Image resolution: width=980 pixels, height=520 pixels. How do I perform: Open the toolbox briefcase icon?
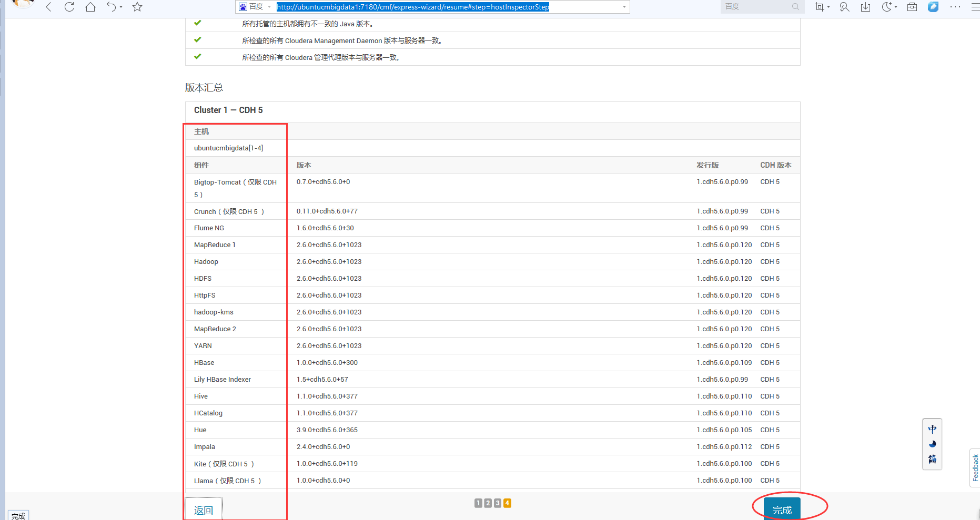[912, 7]
